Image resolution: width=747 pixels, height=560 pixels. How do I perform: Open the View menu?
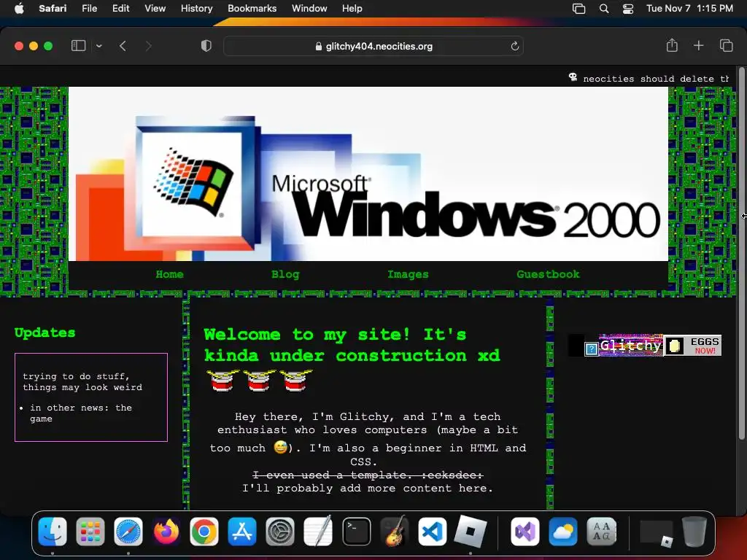click(x=155, y=8)
